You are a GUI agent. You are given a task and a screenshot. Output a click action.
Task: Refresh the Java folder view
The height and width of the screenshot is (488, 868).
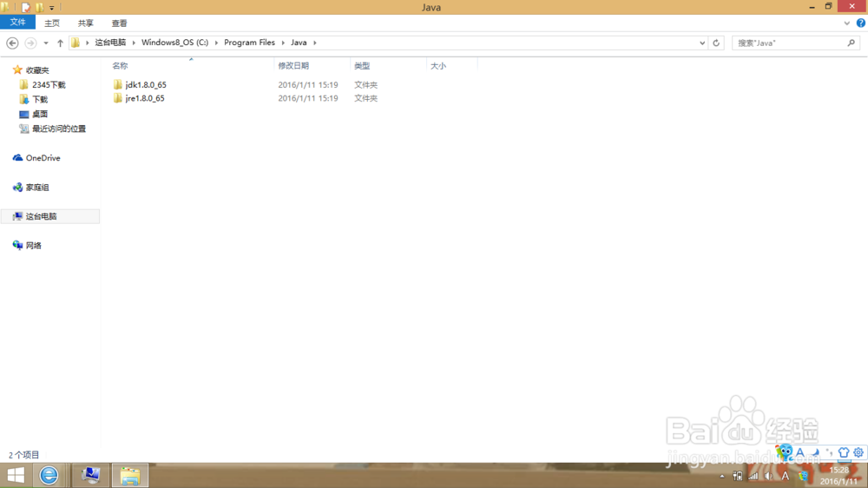[716, 43]
